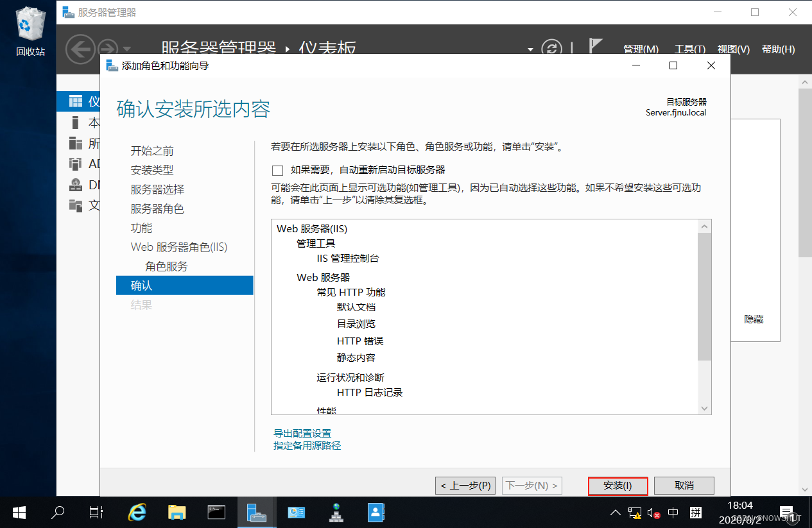Enable automatic restart of destination server checkbox
Image resolution: width=812 pixels, height=528 pixels.
click(x=278, y=170)
